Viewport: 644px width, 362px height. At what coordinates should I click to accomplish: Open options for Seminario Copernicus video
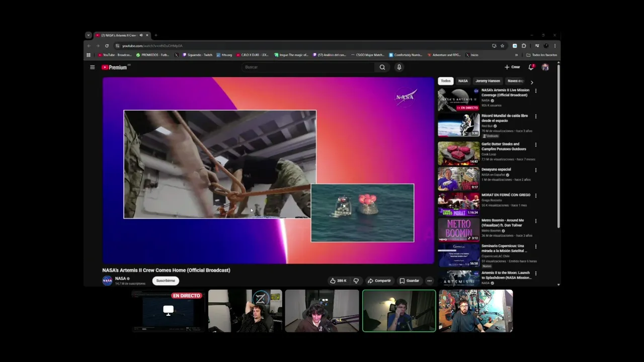[x=535, y=246]
